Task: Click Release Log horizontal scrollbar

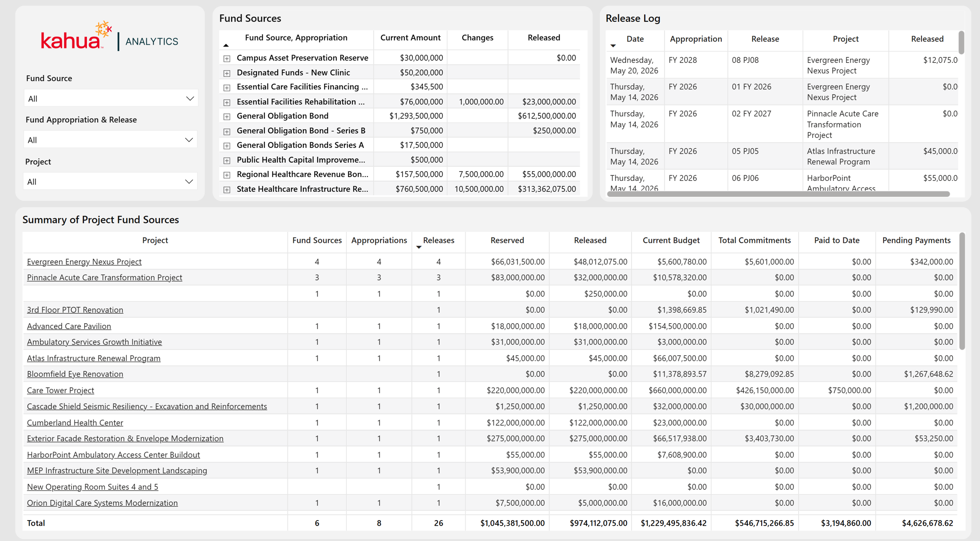Action: [x=778, y=194]
